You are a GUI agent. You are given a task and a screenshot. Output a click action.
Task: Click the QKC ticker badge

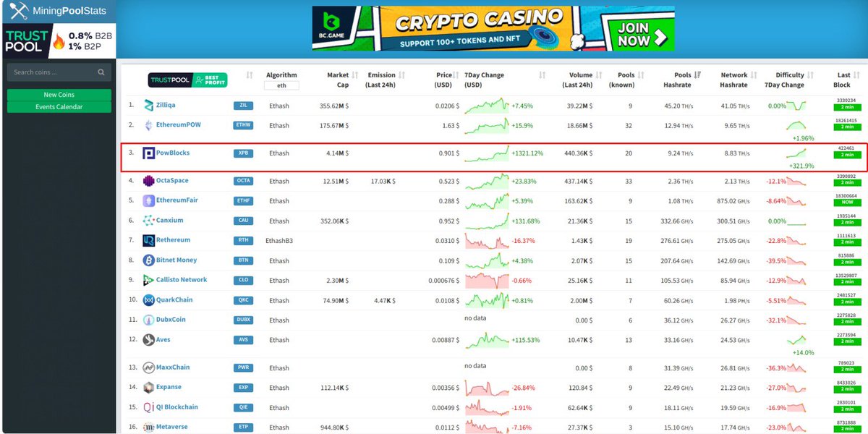tap(244, 300)
